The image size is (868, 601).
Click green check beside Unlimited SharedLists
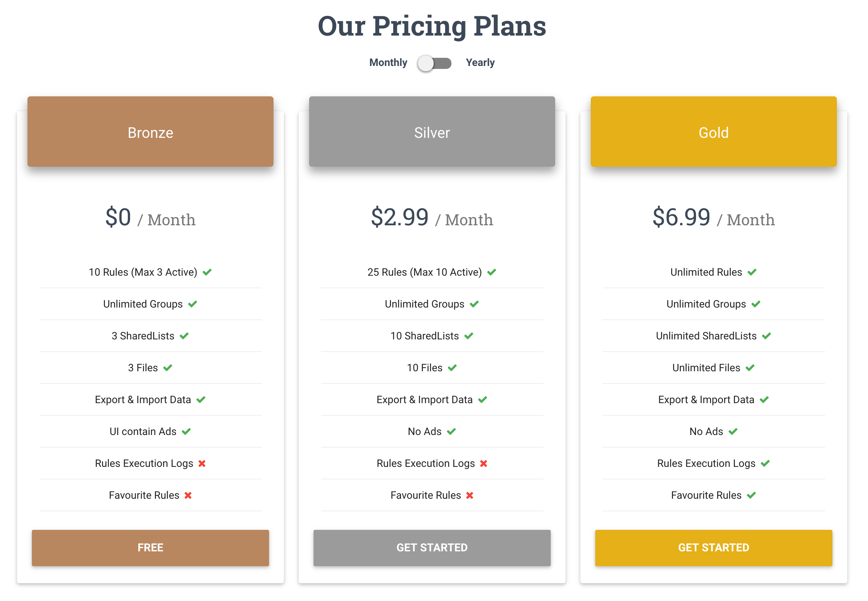click(766, 336)
